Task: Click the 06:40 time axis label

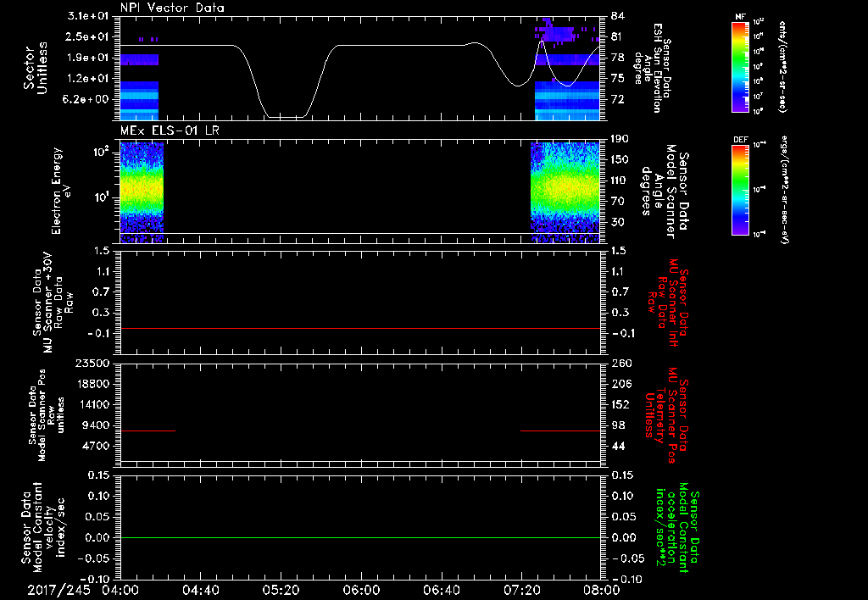Action: 441,590
